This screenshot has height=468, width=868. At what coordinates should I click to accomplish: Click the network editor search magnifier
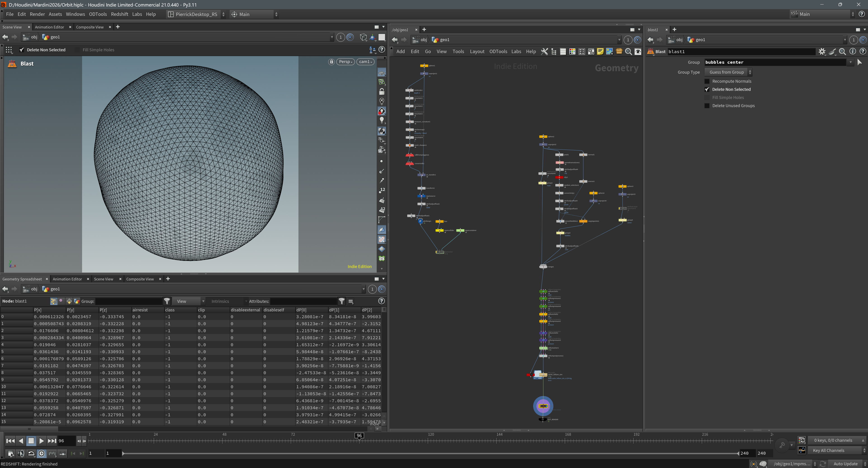click(628, 52)
